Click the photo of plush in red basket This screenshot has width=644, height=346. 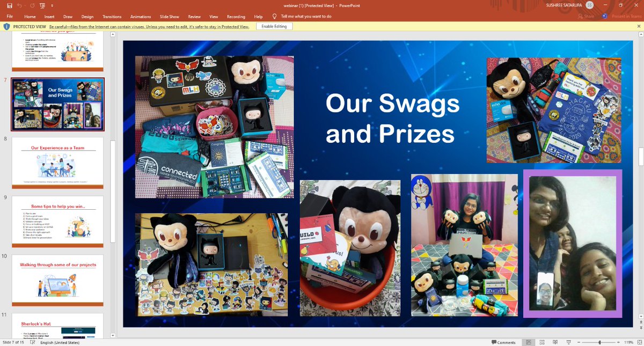(x=350, y=248)
